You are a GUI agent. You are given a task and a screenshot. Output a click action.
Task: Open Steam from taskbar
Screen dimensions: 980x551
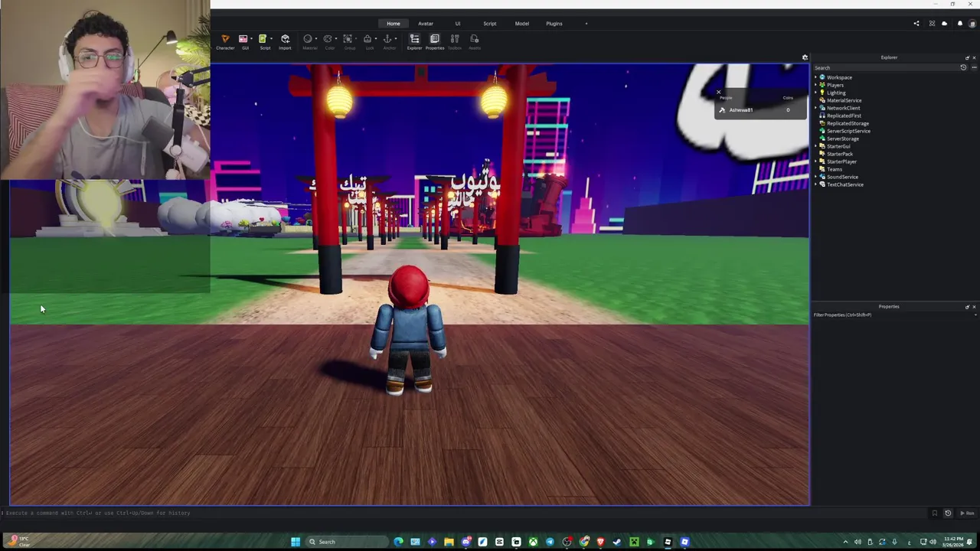point(617,542)
